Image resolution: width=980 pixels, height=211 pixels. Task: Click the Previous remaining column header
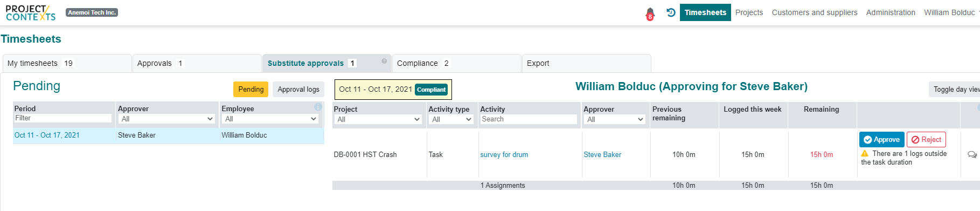pos(669,113)
